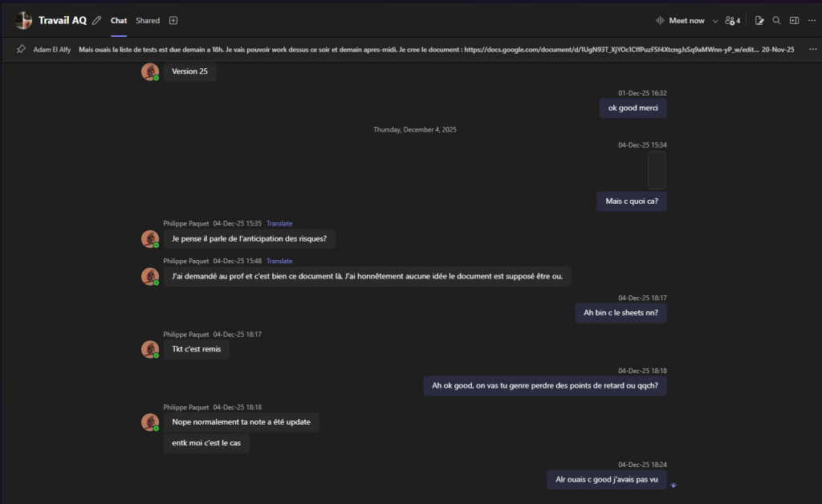Click the search icon in the chat header
Screen dimensions: 822x504
(776, 20)
